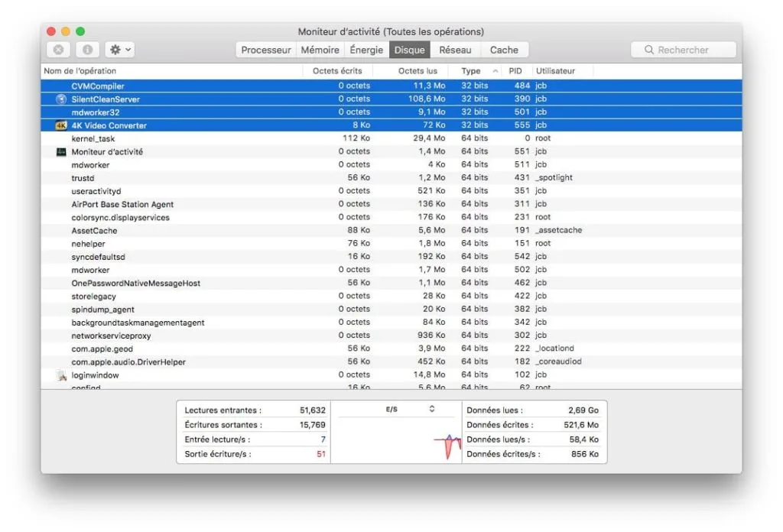Screen dimensions: 783x532
Task: Select AirPort Base Station Agent row
Action: pos(391,204)
